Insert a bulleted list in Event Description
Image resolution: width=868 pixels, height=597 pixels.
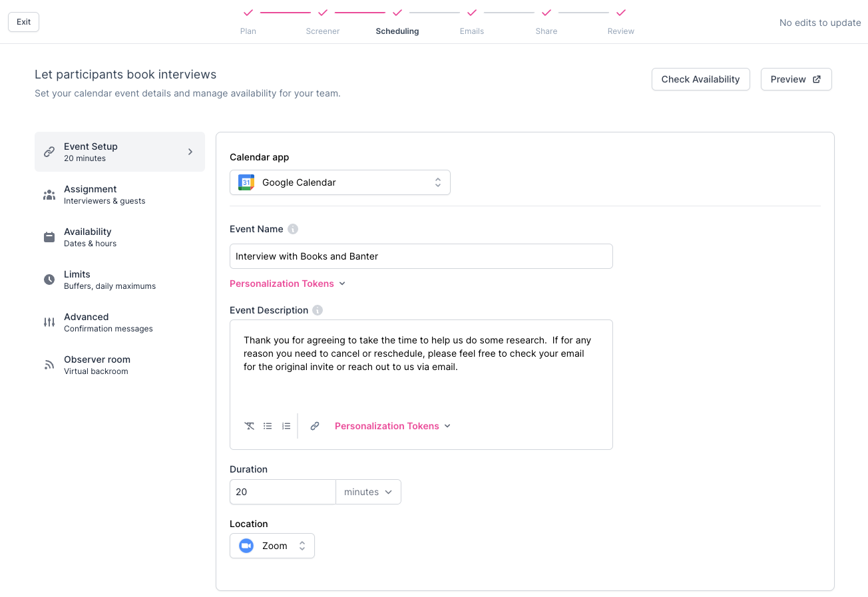pyautogui.click(x=268, y=426)
